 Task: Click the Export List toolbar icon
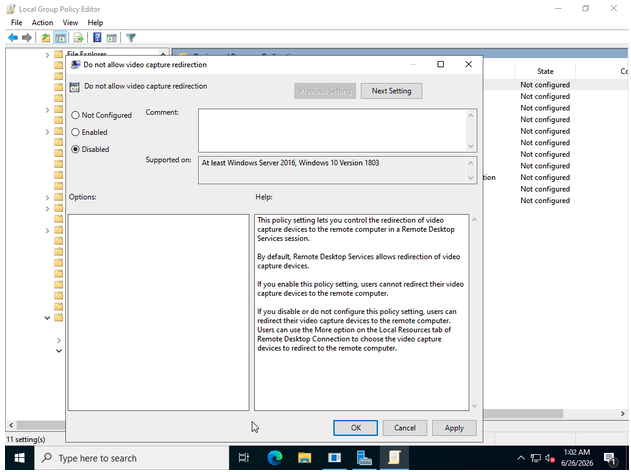tap(78, 38)
